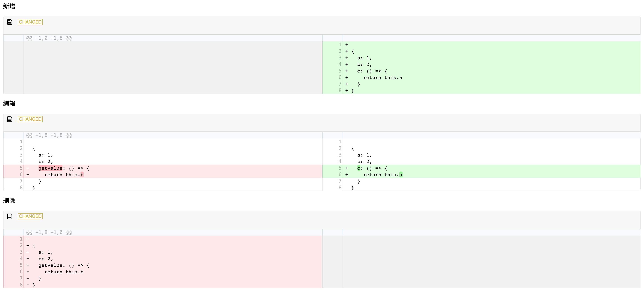Click the file document icon in 删除 section
The image size is (644, 293).
9,216
